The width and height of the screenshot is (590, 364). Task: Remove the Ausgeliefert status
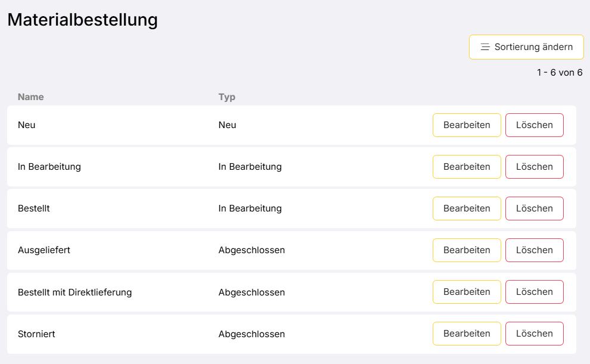(534, 250)
